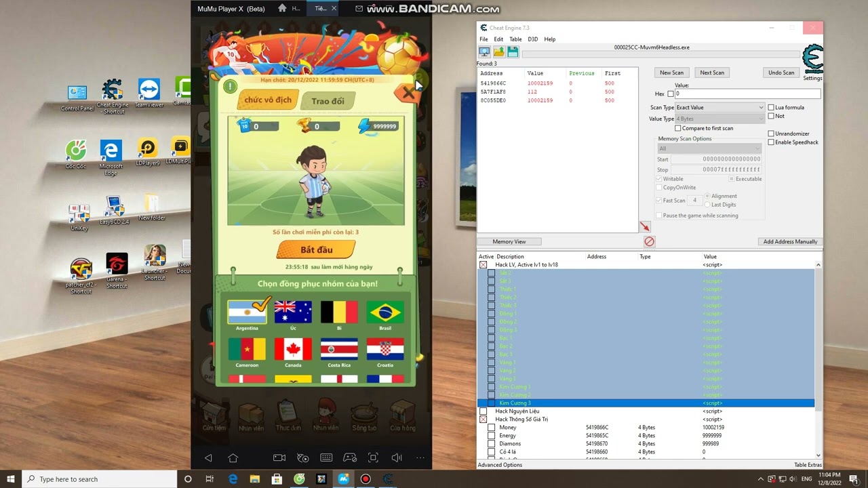Open Windows Start menu
Image resolution: width=868 pixels, height=488 pixels.
click(11, 479)
